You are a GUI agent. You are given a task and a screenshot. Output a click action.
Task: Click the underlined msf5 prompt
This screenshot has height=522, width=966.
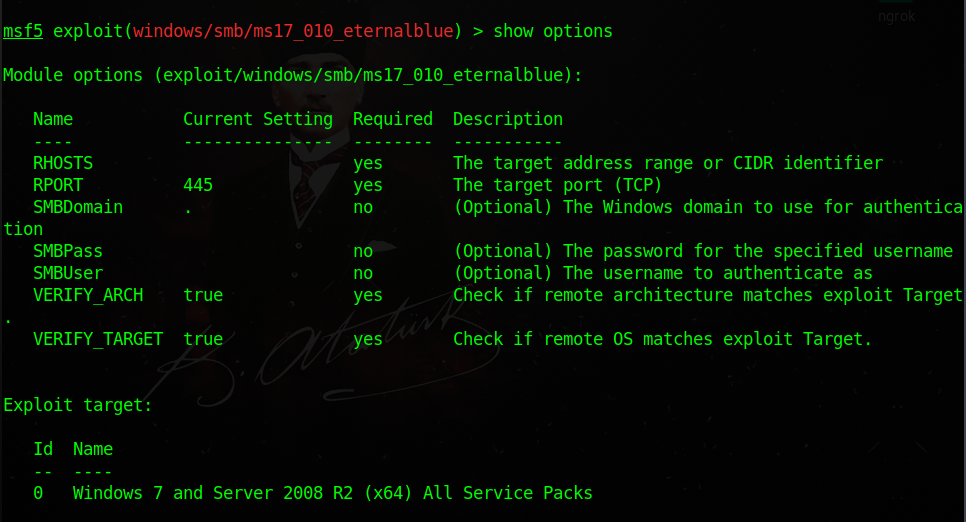(x=23, y=31)
